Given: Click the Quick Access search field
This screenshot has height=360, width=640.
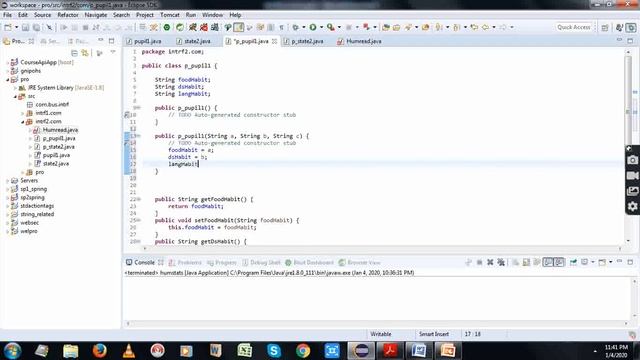Looking at the screenshot, I should click(x=573, y=27).
